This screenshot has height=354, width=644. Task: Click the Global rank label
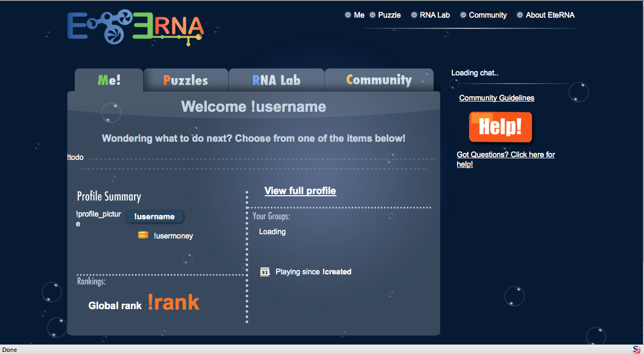click(115, 305)
